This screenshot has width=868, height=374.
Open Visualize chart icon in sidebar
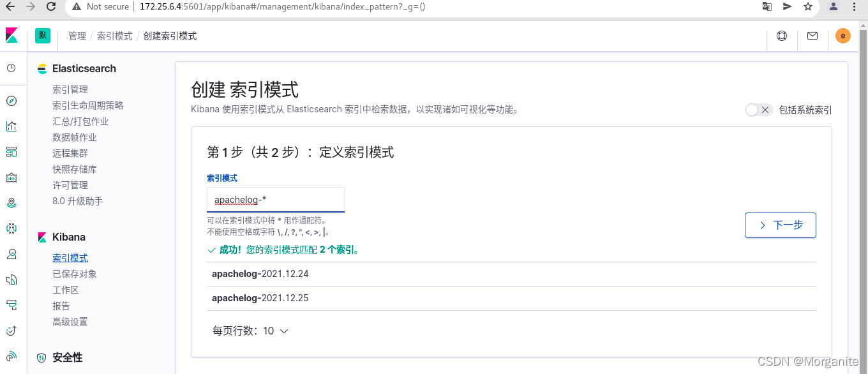point(11,126)
